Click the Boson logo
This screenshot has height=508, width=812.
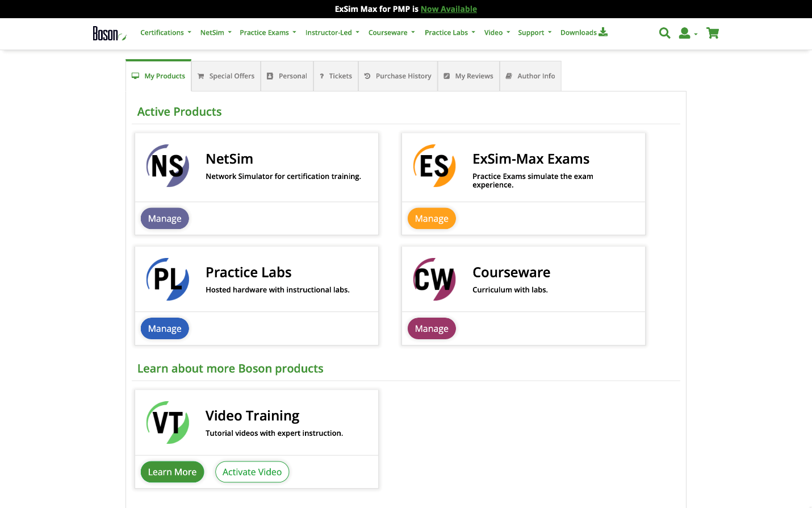click(109, 34)
